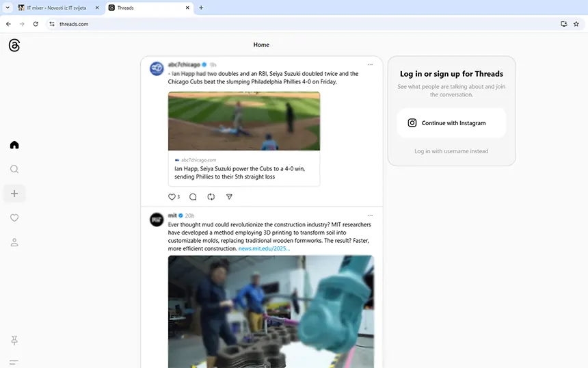
Task: Like the abc7chicago Cubs post
Action: pyautogui.click(x=172, y=197)
